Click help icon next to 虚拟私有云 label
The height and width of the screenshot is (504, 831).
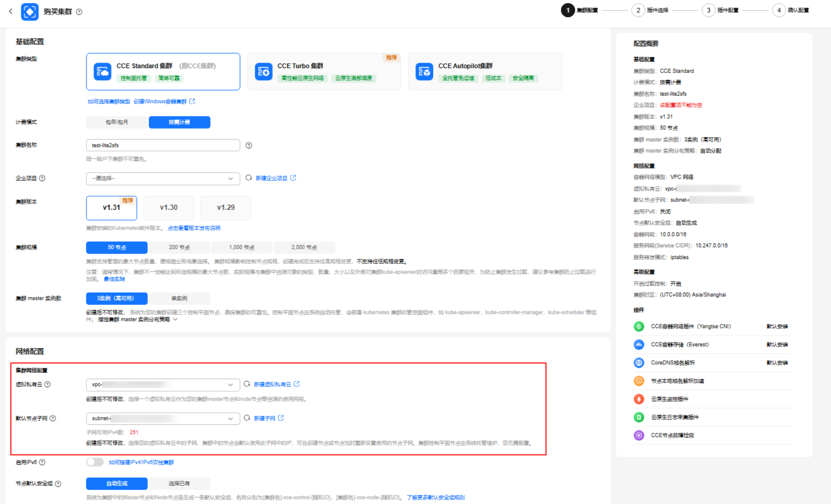click(47, 384)
